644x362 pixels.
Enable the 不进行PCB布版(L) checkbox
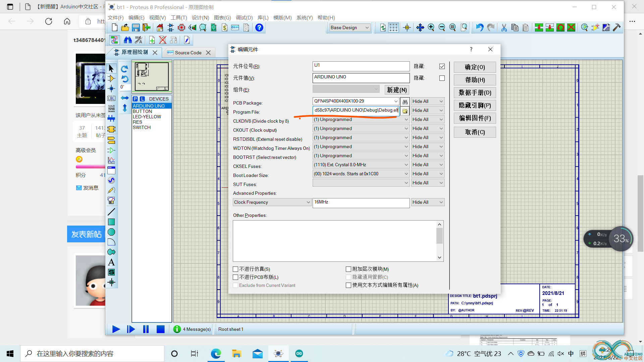click(235, 277)
